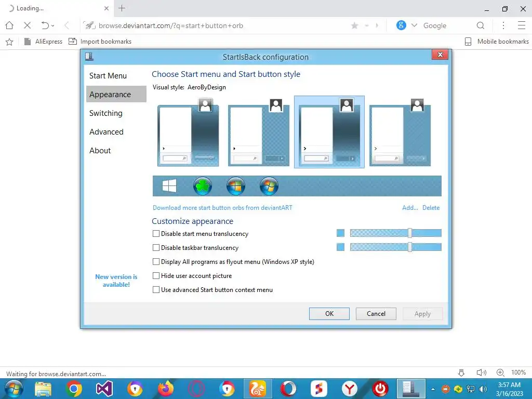Open the status bar download icon

click(x=461, y=373)
